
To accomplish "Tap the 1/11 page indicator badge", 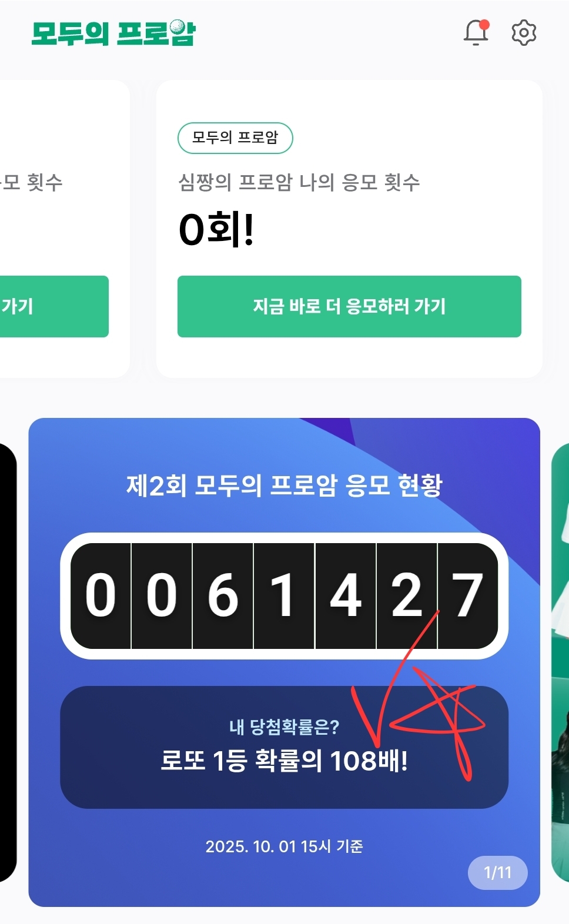I will [x=497, y=872].
